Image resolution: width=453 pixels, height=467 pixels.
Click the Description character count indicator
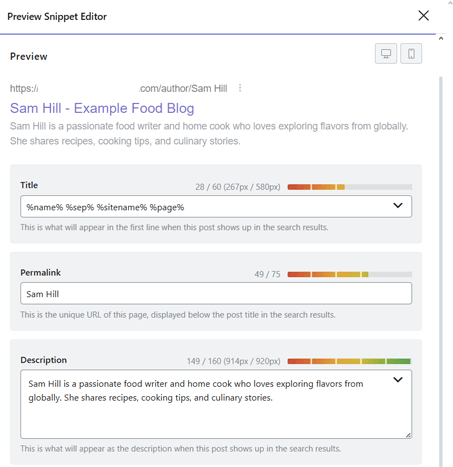tap(233, 361)
